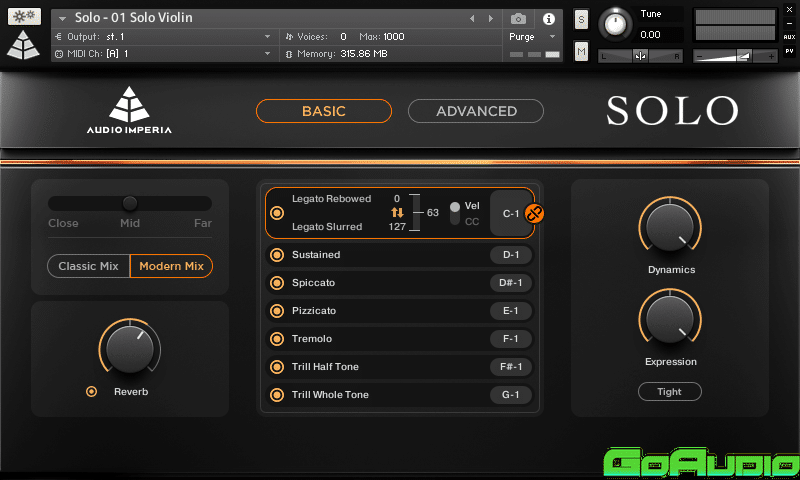
Task: Click the Tune knob
Action: click(615, 24)
